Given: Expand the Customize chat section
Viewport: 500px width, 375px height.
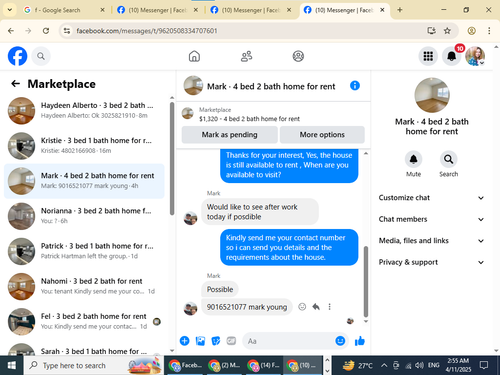Looking at the screenshot, I should tap(431, 198).
